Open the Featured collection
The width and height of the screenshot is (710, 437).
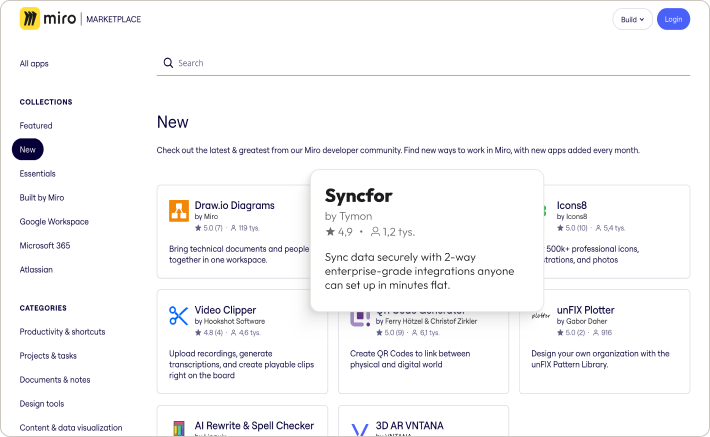tap(36, 126)
